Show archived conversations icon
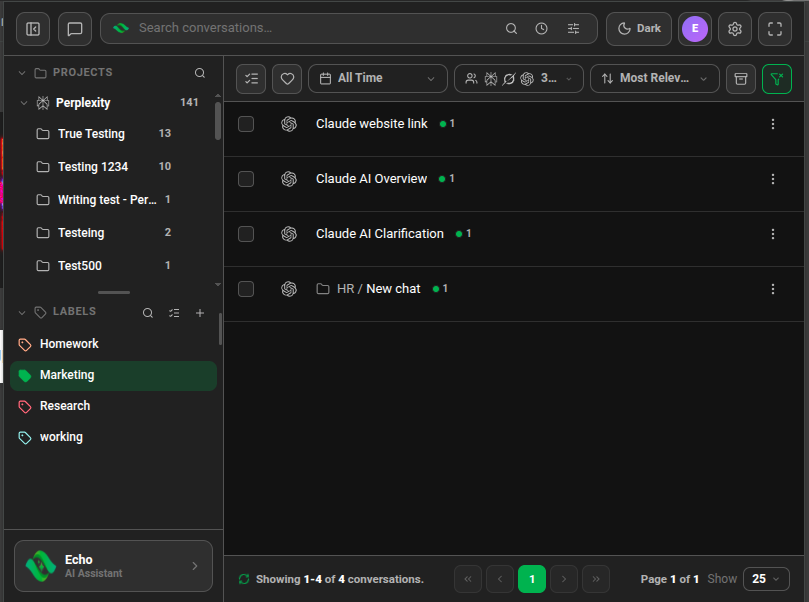 (x=741, y=79)
